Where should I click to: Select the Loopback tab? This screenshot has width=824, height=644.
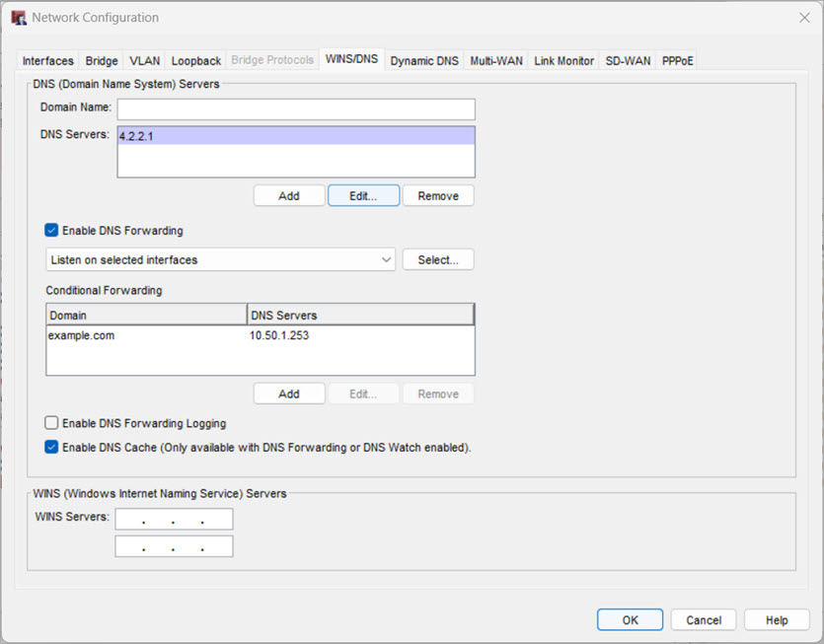(x=196, y=61)
